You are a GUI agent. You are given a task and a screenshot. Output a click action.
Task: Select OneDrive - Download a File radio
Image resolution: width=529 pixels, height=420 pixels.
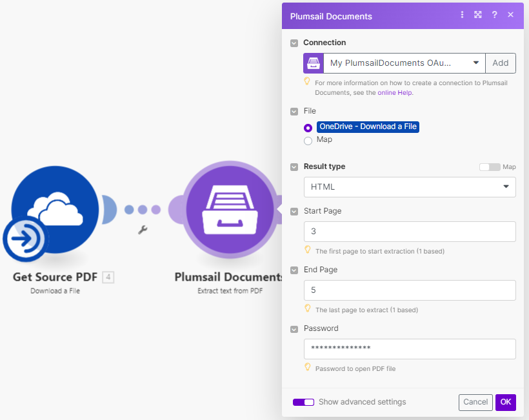click(x=308, y=128)
